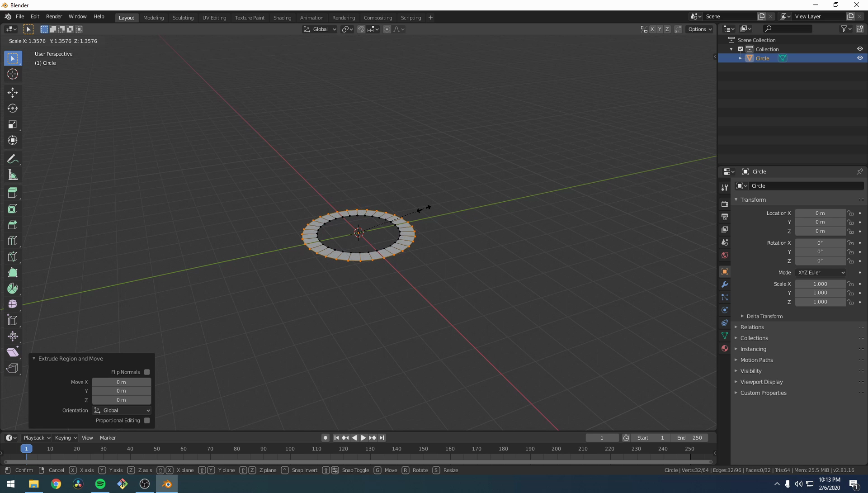Open the Render menu
The image size is (868, 493).
54,16
